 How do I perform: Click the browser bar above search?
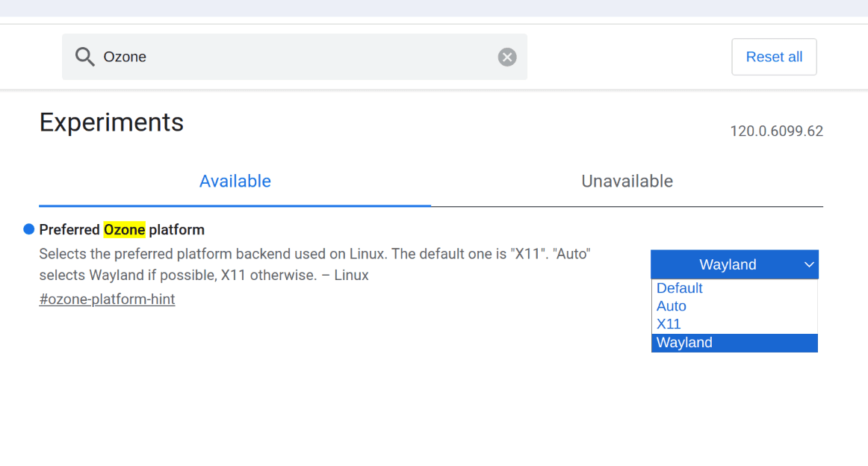[x=433, y=8]
